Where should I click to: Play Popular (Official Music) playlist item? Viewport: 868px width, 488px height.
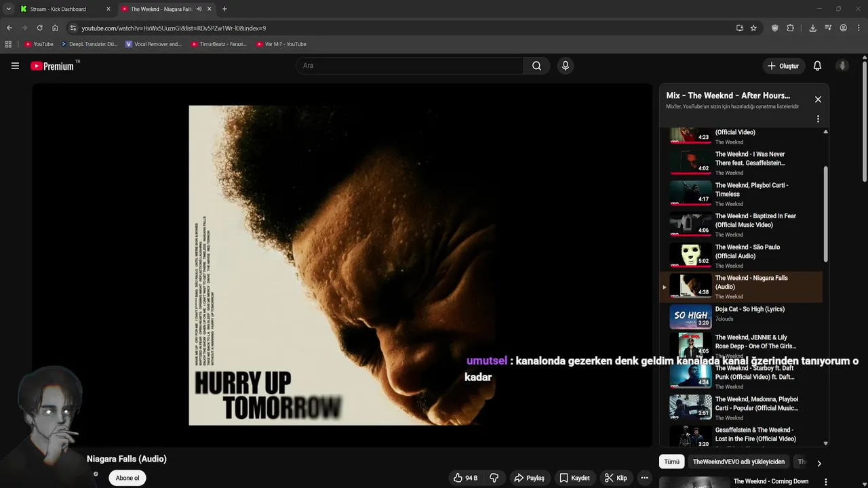(x=741, y=408)
